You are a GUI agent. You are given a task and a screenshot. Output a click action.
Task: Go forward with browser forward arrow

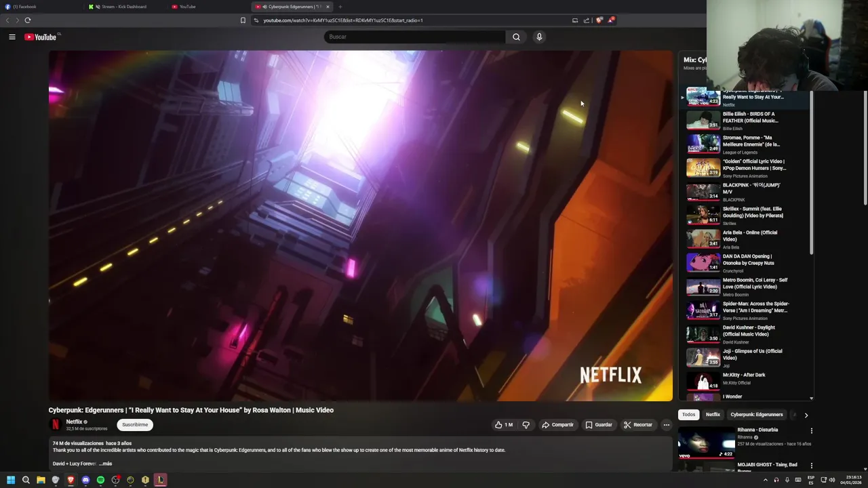(x=17, y=20)
